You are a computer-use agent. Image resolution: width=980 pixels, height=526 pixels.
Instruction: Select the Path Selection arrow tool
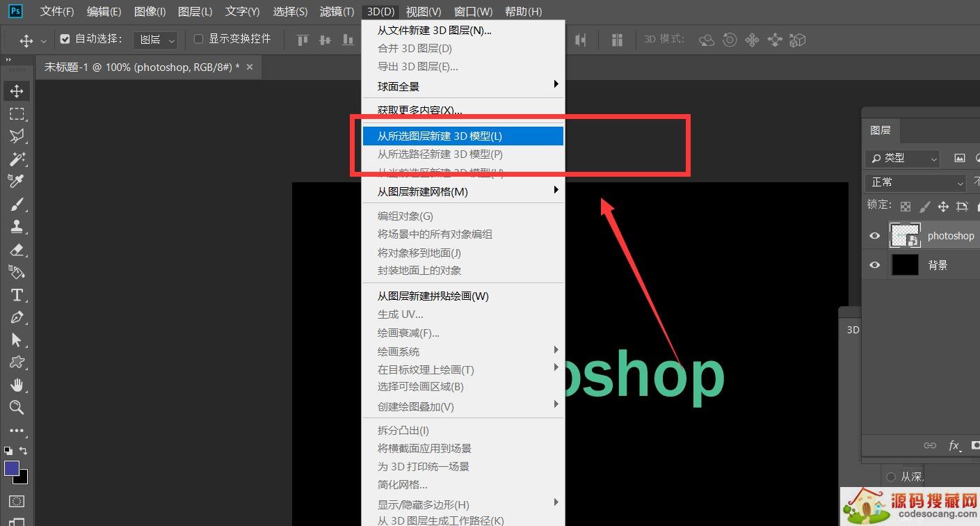click(x=17, y=340)
